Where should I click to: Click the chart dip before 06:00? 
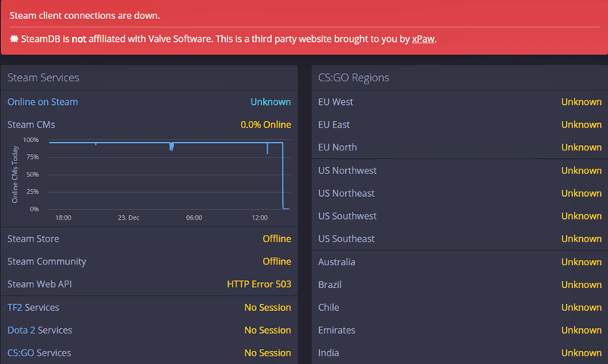coord(172,146)
